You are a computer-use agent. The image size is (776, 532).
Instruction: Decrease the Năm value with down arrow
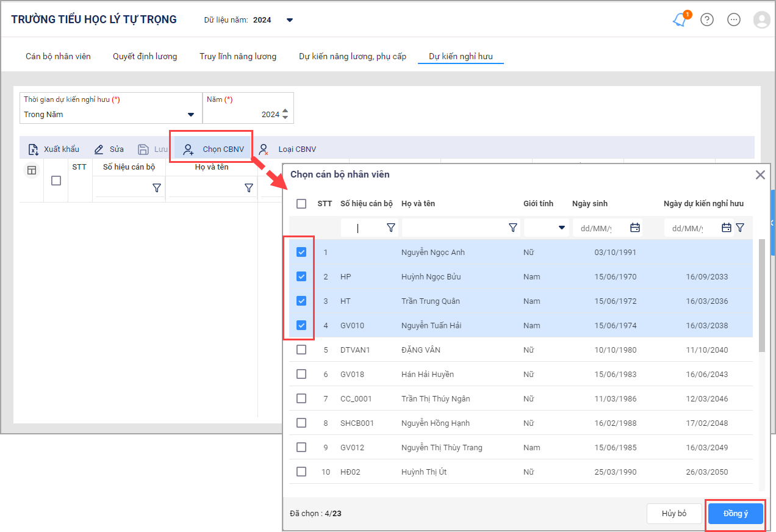click(x=285, y=118)
